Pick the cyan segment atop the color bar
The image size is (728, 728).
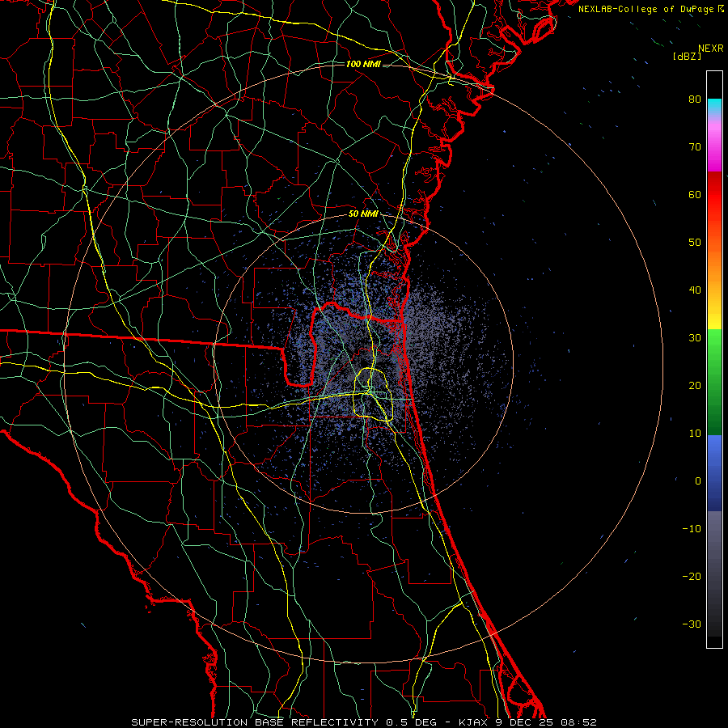pos(714,106)
